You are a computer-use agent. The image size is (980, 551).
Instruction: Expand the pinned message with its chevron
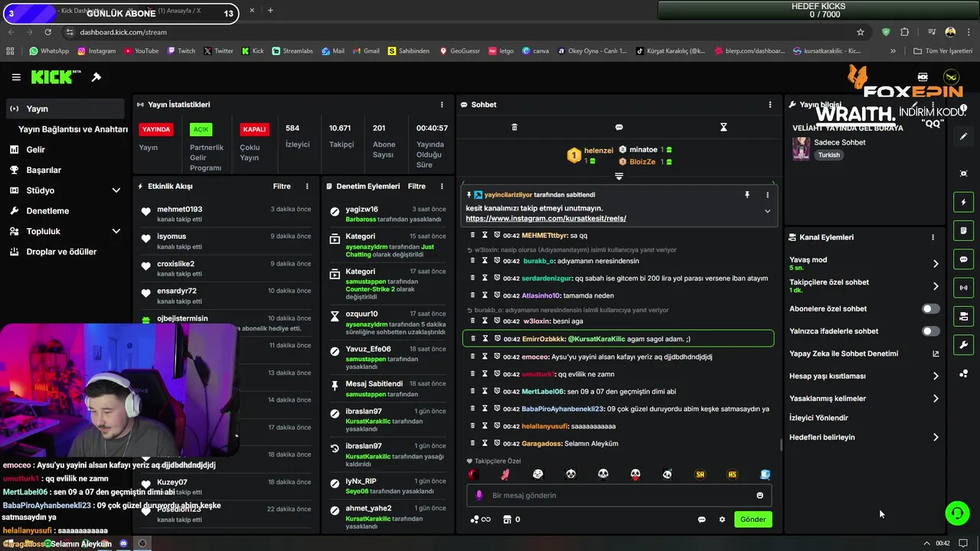(767, 211)
